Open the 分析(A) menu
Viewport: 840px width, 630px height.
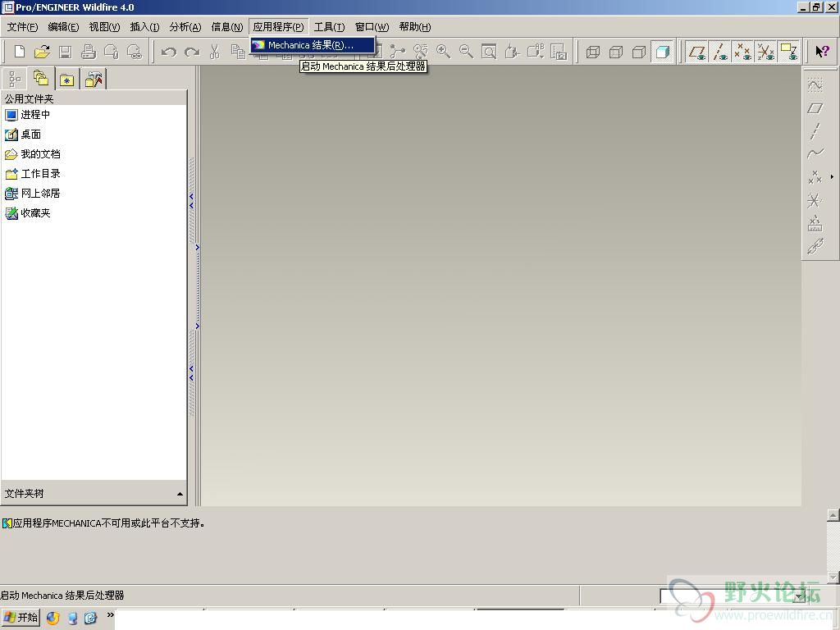point(185,27)
